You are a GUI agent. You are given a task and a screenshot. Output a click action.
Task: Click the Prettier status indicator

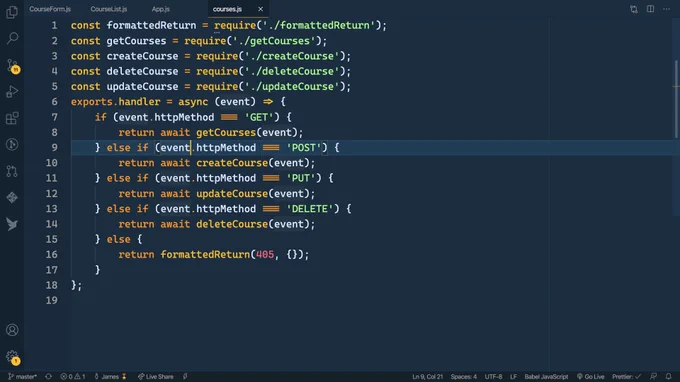coord(626,376)
